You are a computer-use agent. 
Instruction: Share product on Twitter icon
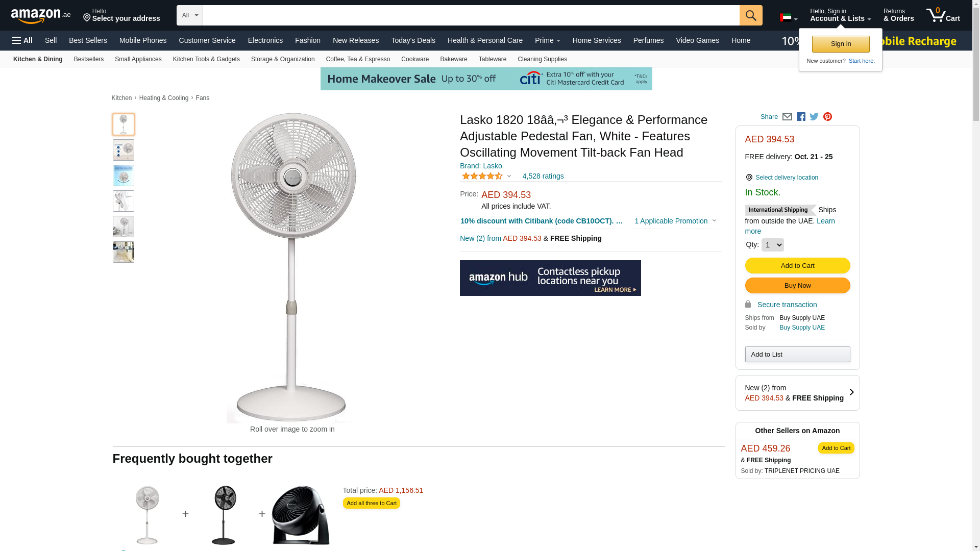pyautogui.click(x=814, y=117)
